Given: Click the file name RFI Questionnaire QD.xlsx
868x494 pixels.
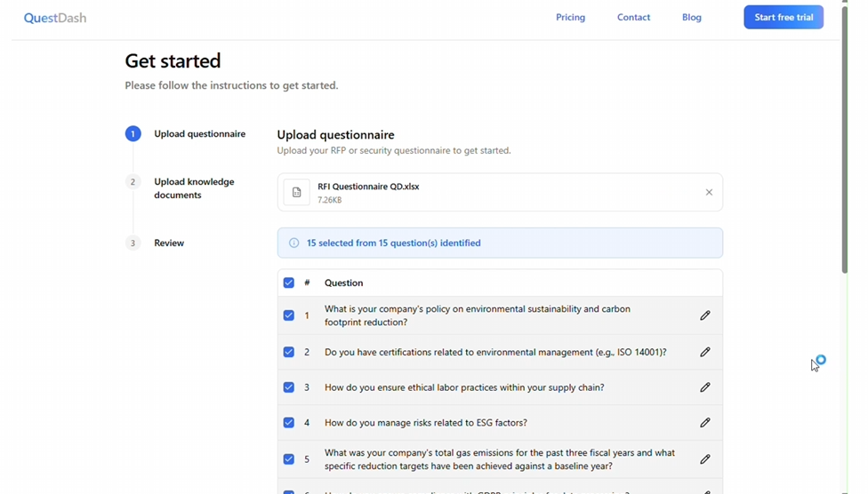Looking at the screenshot, I should point(368,187).
